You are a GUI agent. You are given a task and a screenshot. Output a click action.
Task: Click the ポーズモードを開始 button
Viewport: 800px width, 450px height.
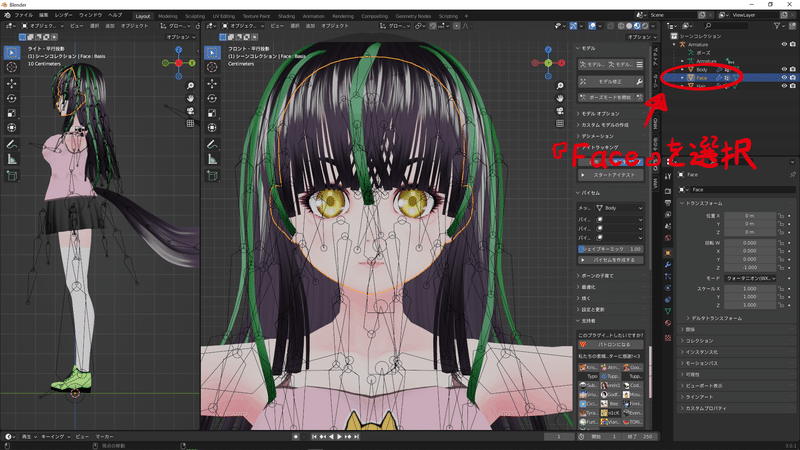[x=611, y=97]
